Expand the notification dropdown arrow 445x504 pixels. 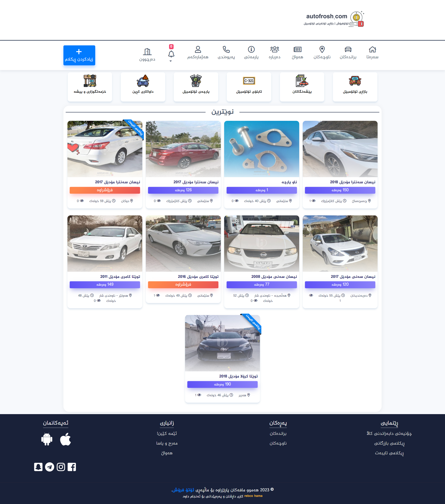point(170,61)
